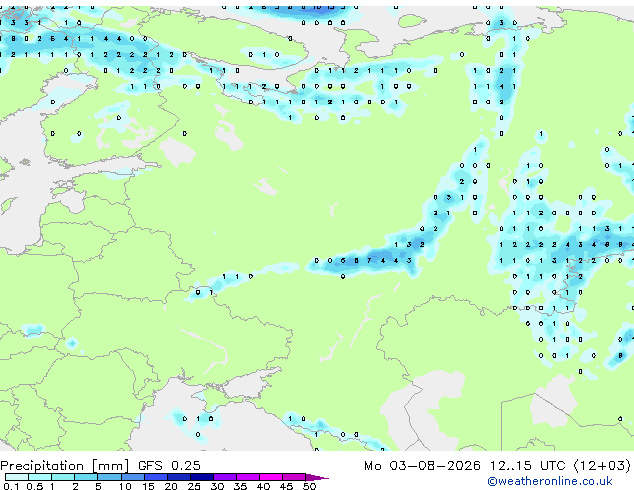Pick the 15–20 mm legend color box
Screen dimensions: 634x490
155,477
